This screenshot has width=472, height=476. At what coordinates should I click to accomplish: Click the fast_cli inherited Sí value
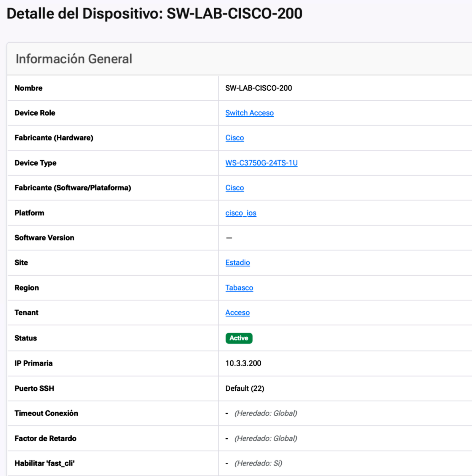258,463
